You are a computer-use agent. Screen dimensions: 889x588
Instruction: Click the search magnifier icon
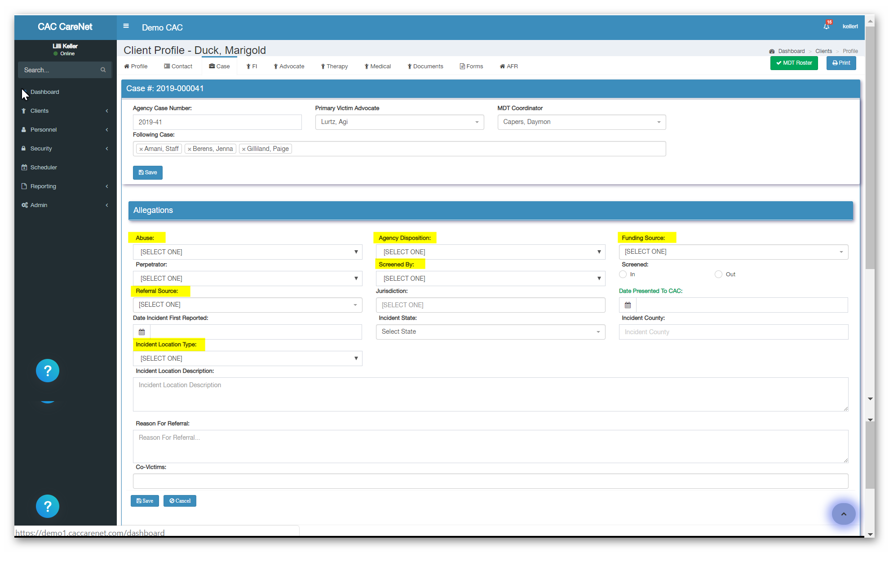103,70
